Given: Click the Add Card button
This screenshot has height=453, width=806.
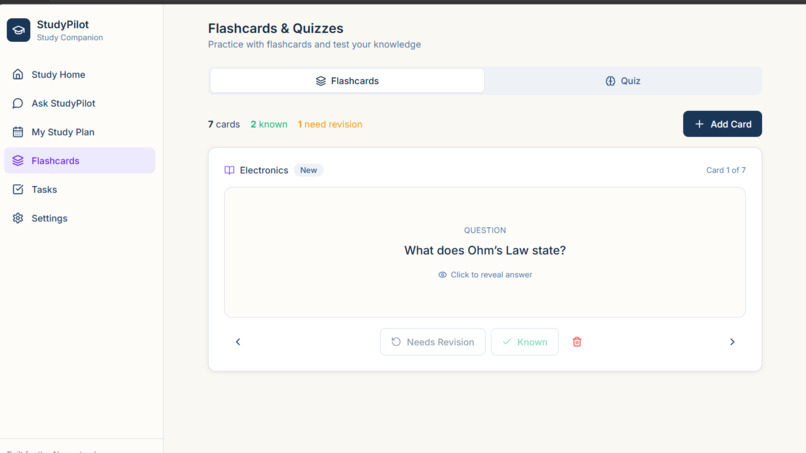Looking at the screenshot, I should click(722, 124).
